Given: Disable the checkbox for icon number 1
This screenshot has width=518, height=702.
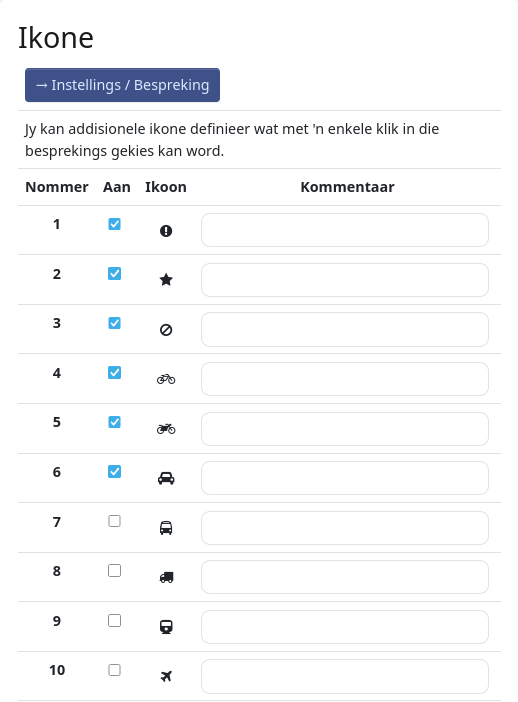Looking at the screenshot, I should click(x=114, y=224).
